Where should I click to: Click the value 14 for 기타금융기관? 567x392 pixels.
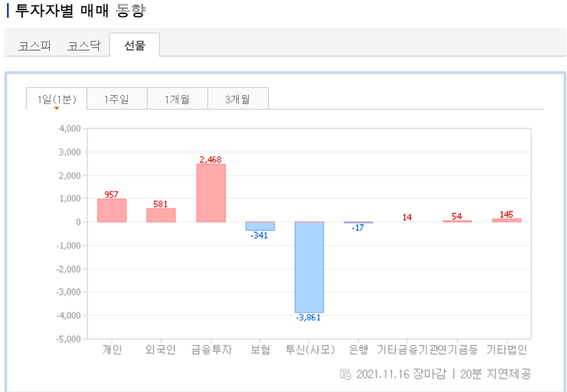(407, 217)
